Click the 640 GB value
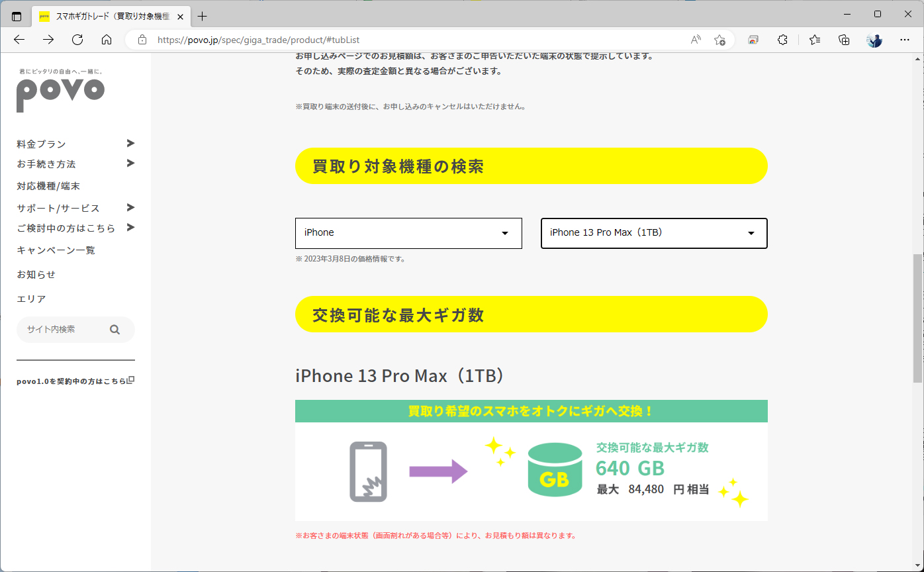The width and height of the screenshot is (924, 572). click(630, 468)
